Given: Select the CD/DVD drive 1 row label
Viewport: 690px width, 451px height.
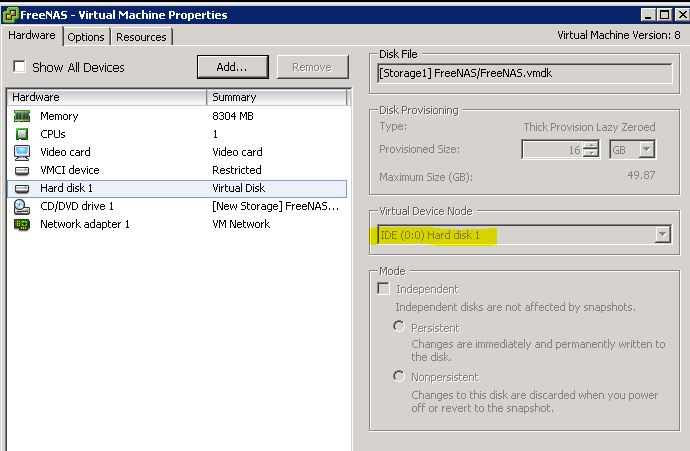Looking at the screenshot, I should pos(77,206).
